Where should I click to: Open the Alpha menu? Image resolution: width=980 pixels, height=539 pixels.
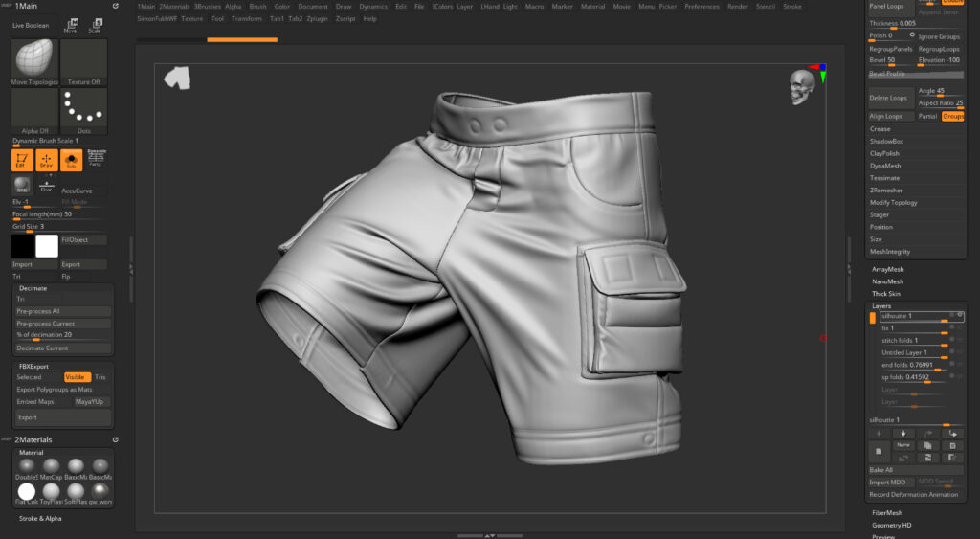point(234,7)
